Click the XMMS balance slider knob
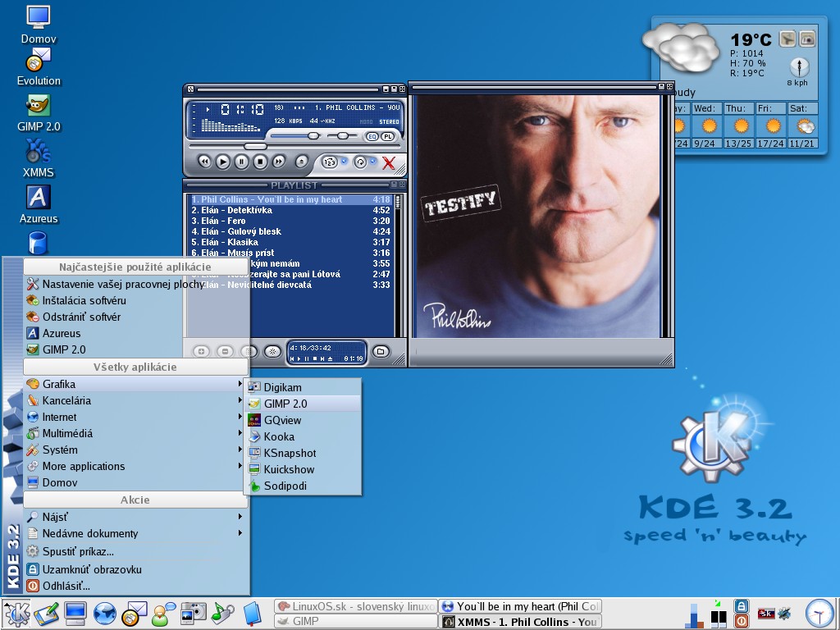 pos(343,136)
